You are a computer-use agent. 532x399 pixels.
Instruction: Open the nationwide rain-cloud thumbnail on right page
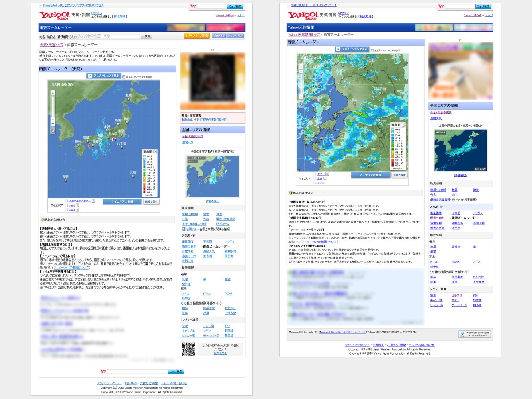click(461, 150)
